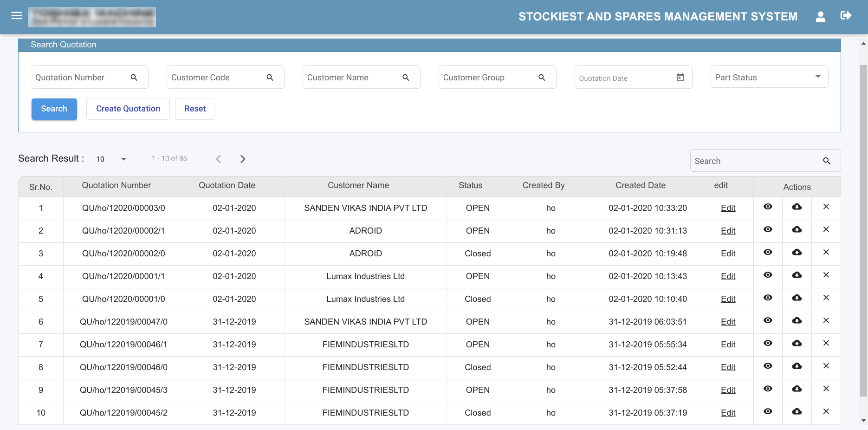Edit quotation QU/ho/12020/00003/0
The width and height of the screenshot is (868, 430).
[x=728, y=208]
